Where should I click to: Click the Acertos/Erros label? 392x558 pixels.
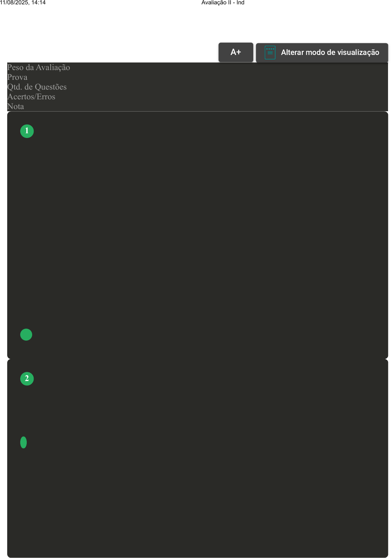pyautogui.click(x=31, y=97)
